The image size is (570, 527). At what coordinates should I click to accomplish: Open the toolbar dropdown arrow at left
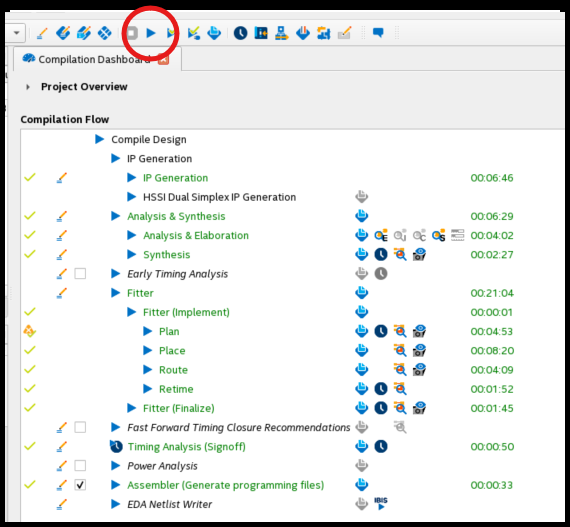click(x=16, y=33)
